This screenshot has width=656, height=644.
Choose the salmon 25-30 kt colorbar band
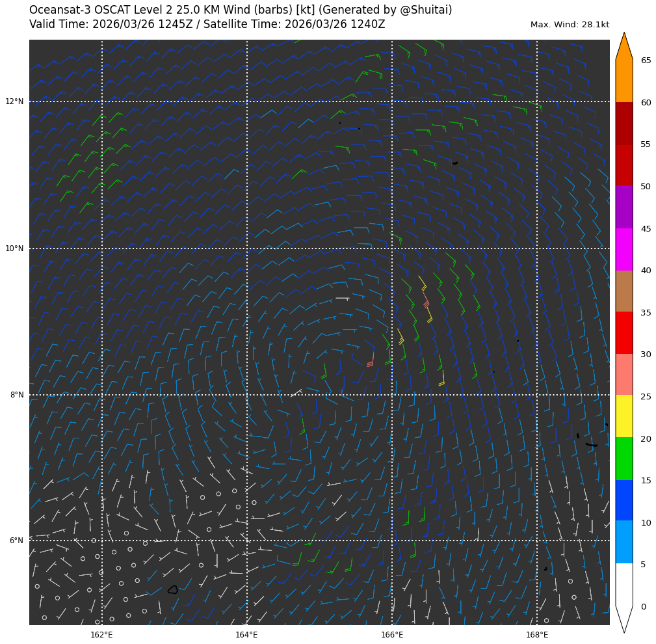[623, 374]
